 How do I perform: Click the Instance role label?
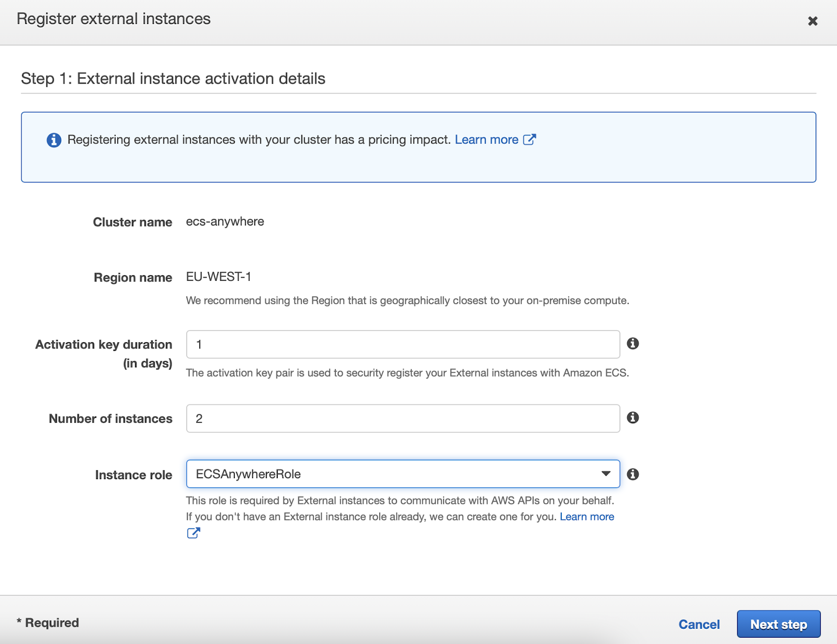tap(133, 475)
